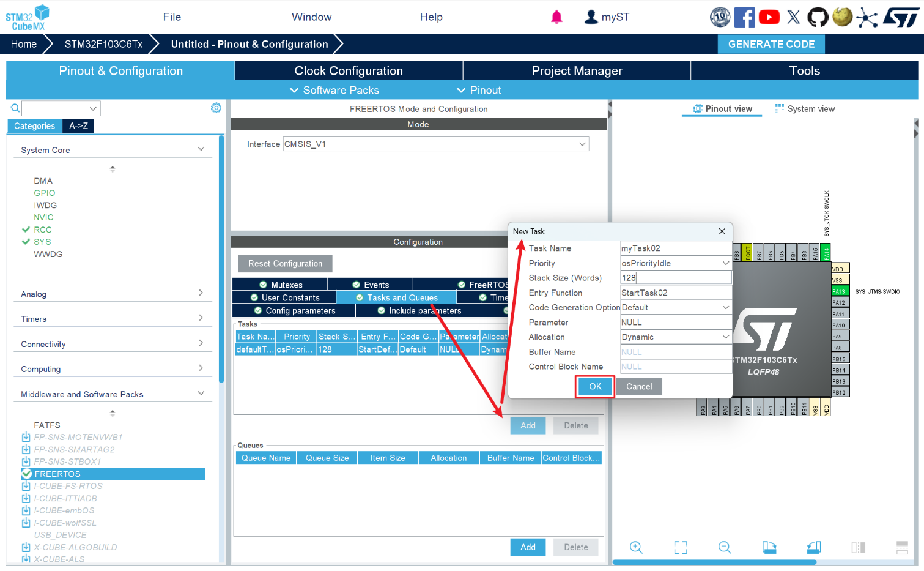Click the search magnifier icon
The width and height of the screenshot is (924, 571).
(x=15, y=108)
